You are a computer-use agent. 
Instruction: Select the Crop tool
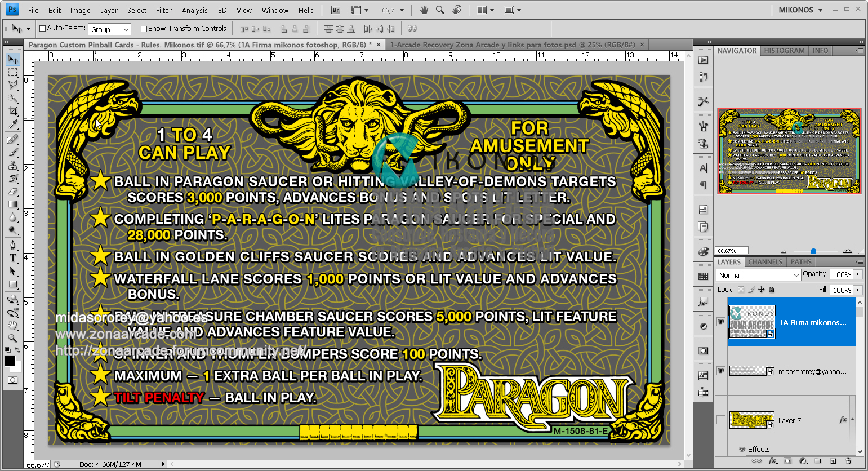[x=12, y=111]
